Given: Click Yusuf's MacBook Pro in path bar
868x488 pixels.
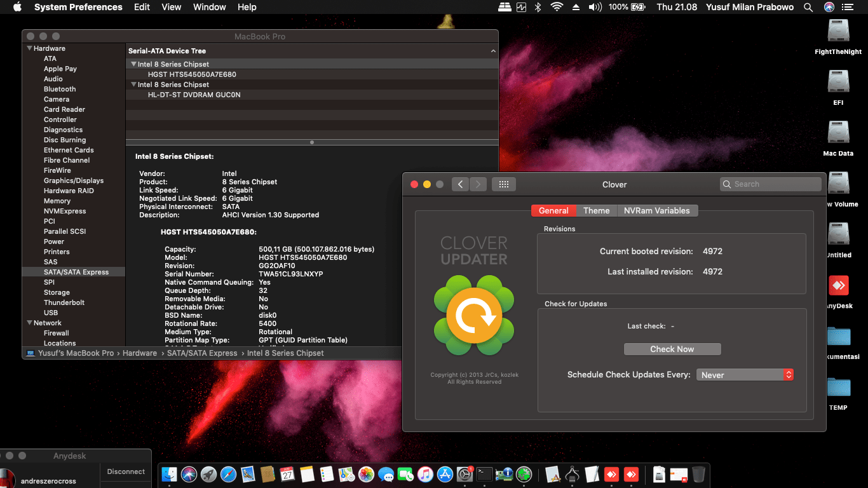Looking at the screenshot, I should point(76,353).
